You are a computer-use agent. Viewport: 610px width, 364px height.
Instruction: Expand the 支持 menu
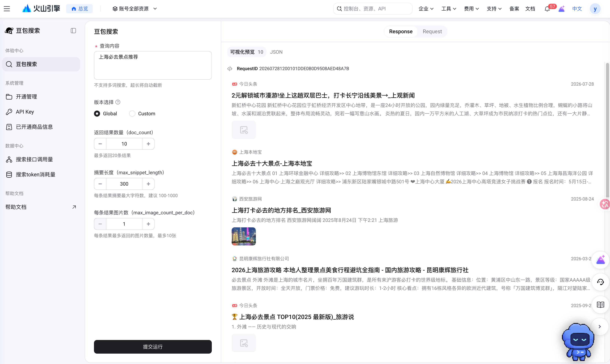[494, 9]
